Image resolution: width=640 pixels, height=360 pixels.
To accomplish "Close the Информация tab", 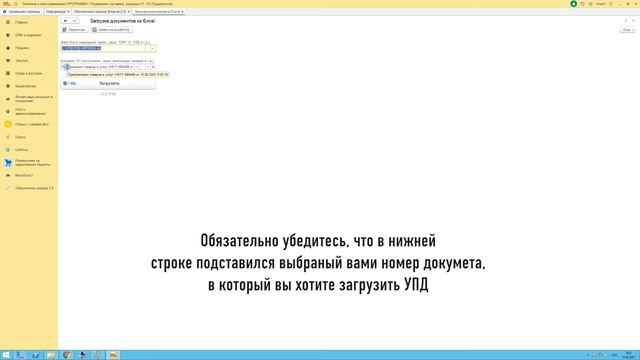I will coord(68,12).
